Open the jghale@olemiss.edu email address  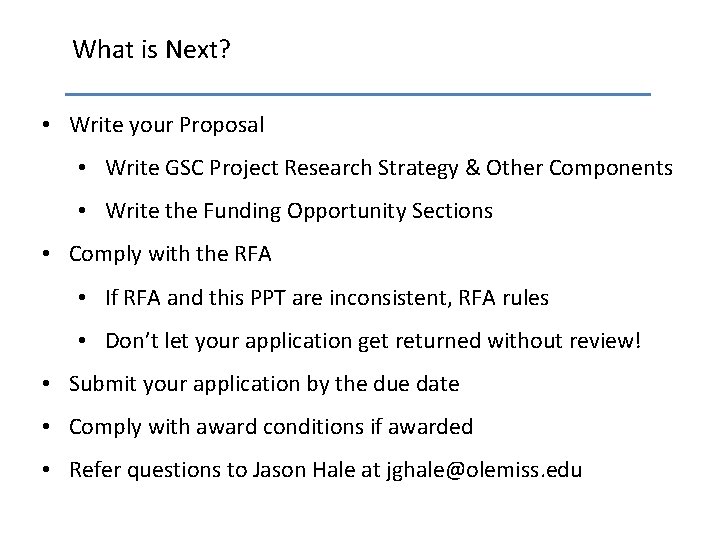click(x=484, y=470)
